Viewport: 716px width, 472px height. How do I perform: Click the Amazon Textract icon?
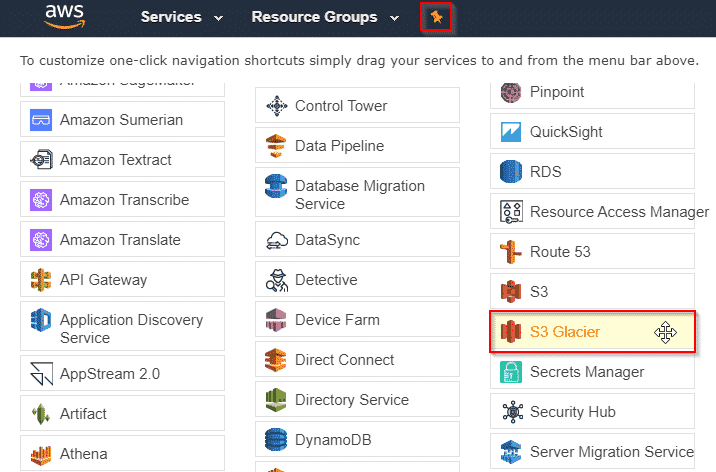point(41,160)
